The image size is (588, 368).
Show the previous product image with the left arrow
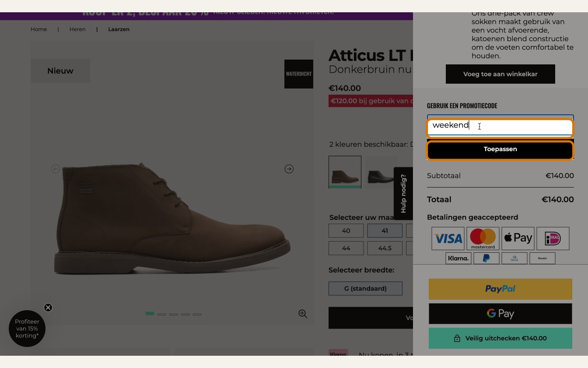click(x=56, y=169)
